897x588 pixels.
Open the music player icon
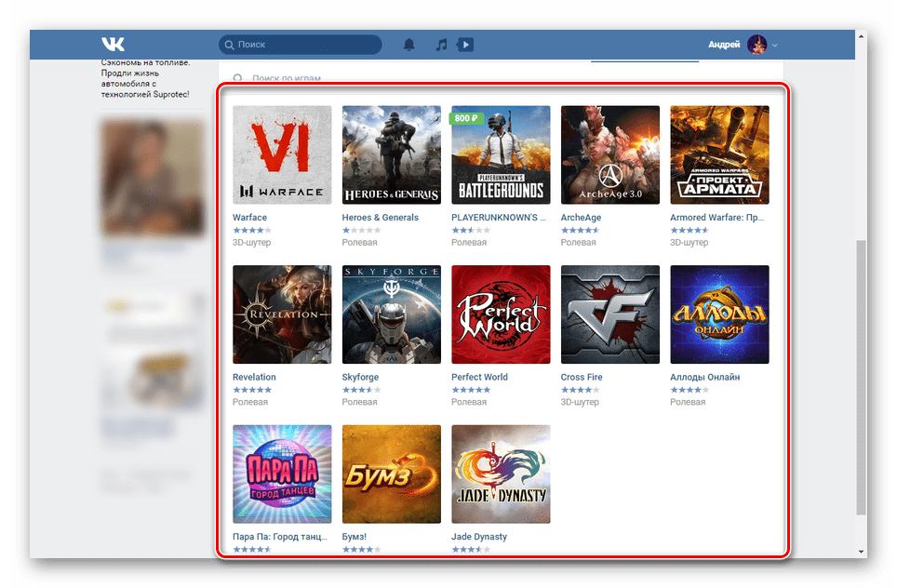(441, 45)
